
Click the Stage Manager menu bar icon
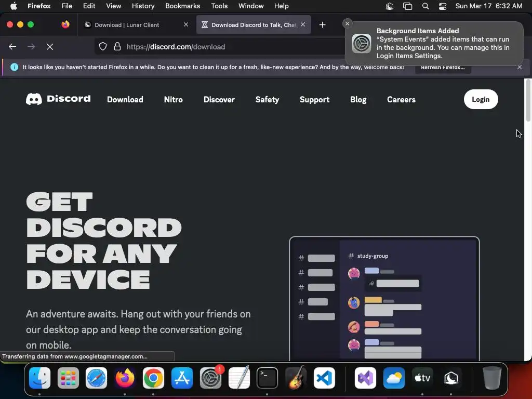click(407, 6)
